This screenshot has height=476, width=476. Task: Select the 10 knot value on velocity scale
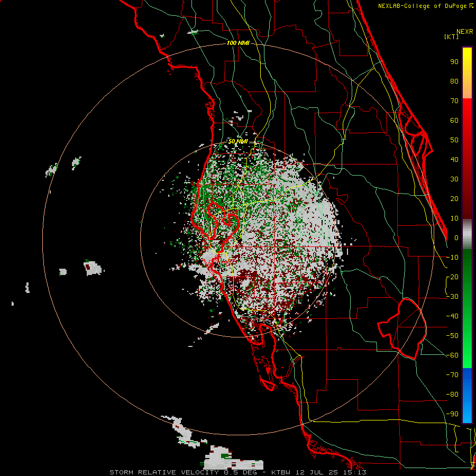pos(454,218)
